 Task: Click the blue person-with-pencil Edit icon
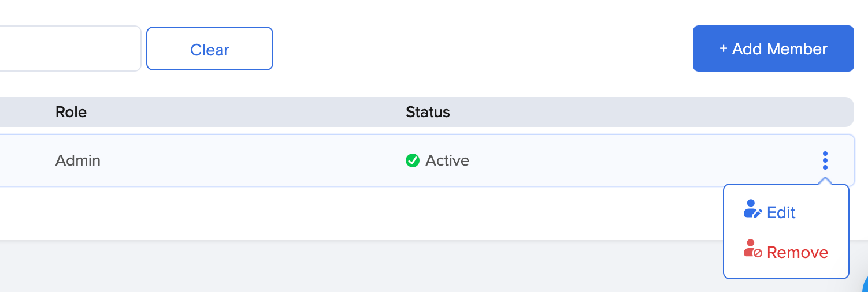752,209
